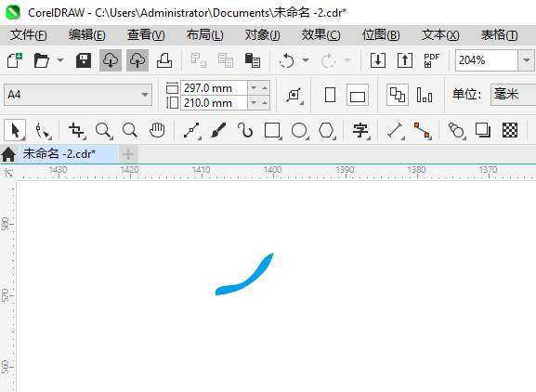Image resolution: width=536 pixels, height=392 pixels.
Task: Click the Redo arrow icon
Action: 328,60
